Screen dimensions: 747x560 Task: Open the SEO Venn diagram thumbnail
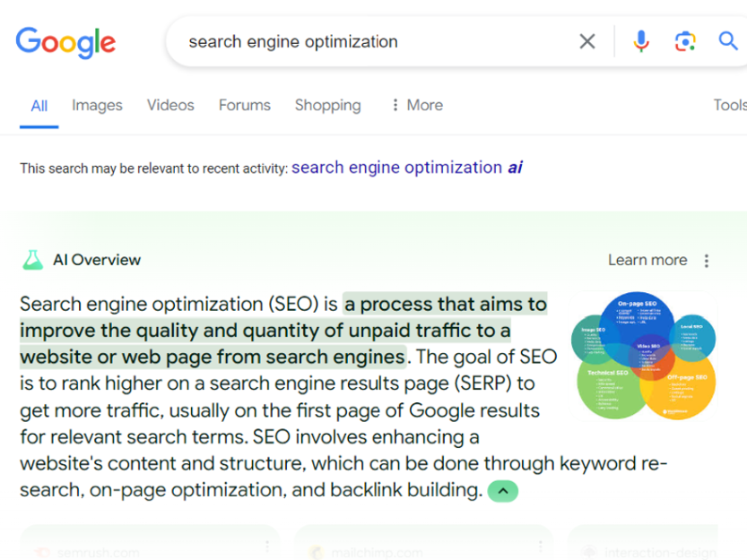[643, 356]
